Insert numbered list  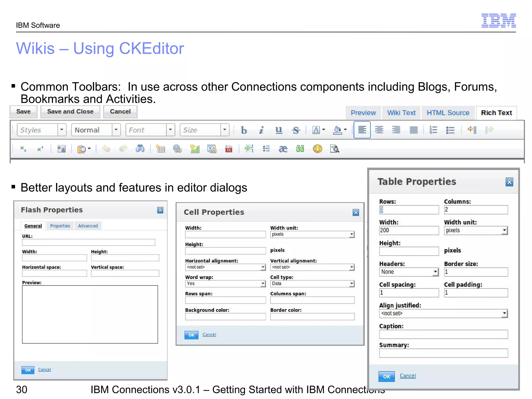tap(433, 130)
